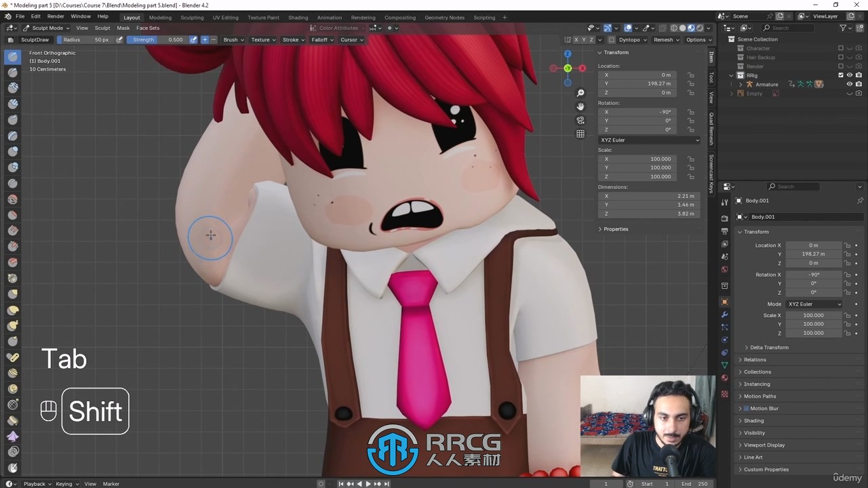Open the Face Sets menu
This screenshot has width=868, height=488.
pyautogui.click(x=148, y=28)
